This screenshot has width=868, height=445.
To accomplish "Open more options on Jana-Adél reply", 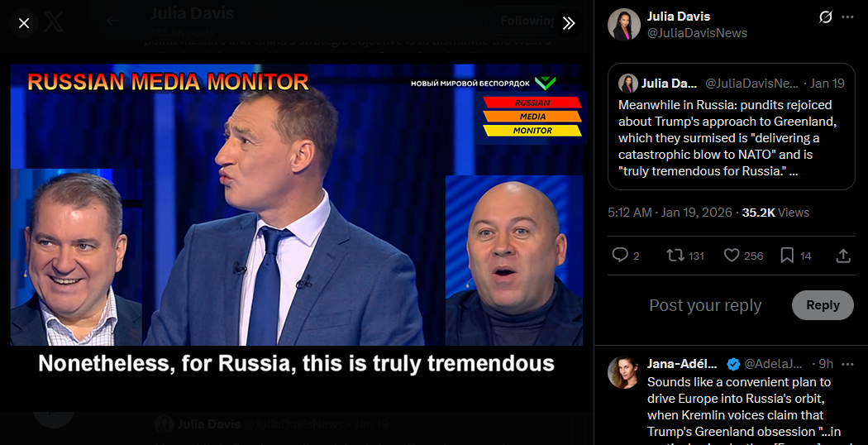I will coord(847,364).
